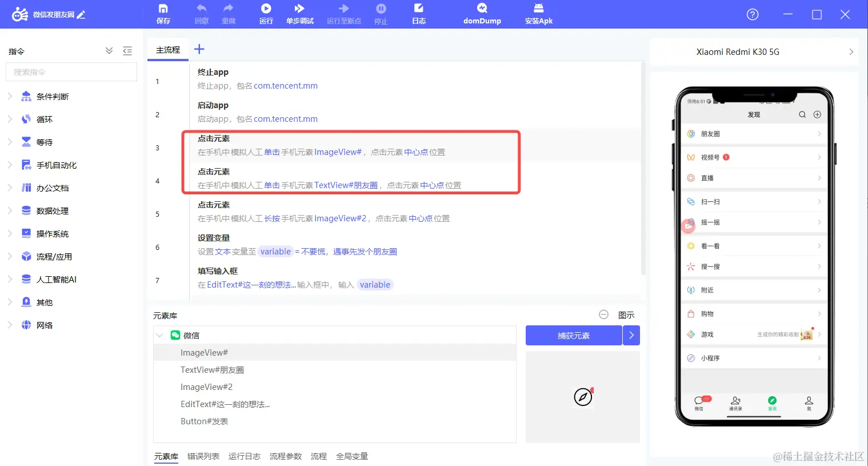Switch to the 主流程 tab
This screenshot has height=466, width=868.
(168, 50)
